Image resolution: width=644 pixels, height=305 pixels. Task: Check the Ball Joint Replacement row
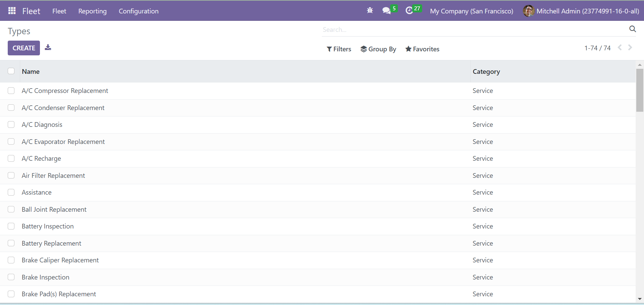tap(11, 209)
